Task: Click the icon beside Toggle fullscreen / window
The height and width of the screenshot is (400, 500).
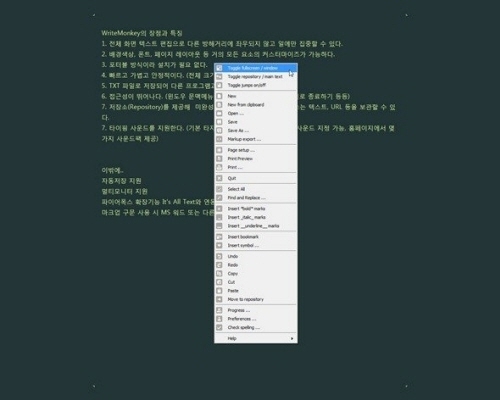Action: coord(219,68)
